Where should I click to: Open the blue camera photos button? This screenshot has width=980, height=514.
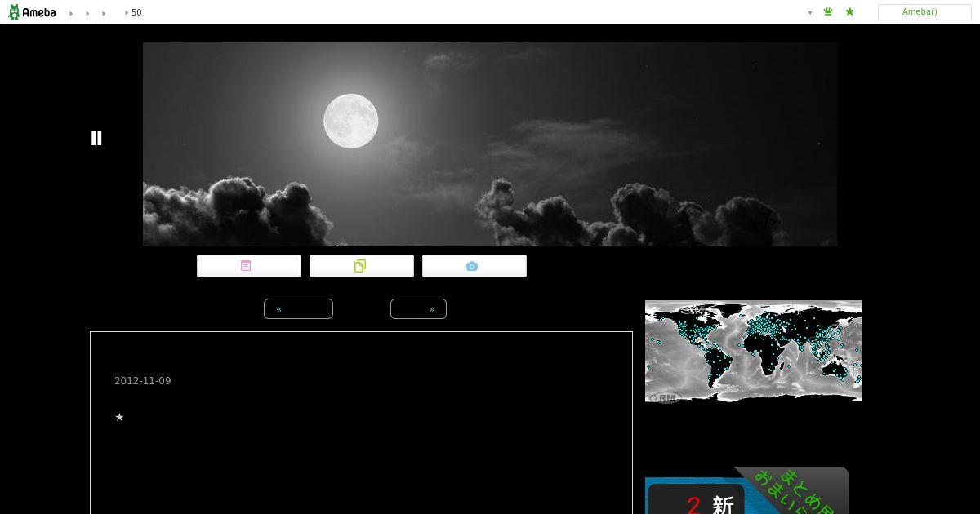pos(474,266)
